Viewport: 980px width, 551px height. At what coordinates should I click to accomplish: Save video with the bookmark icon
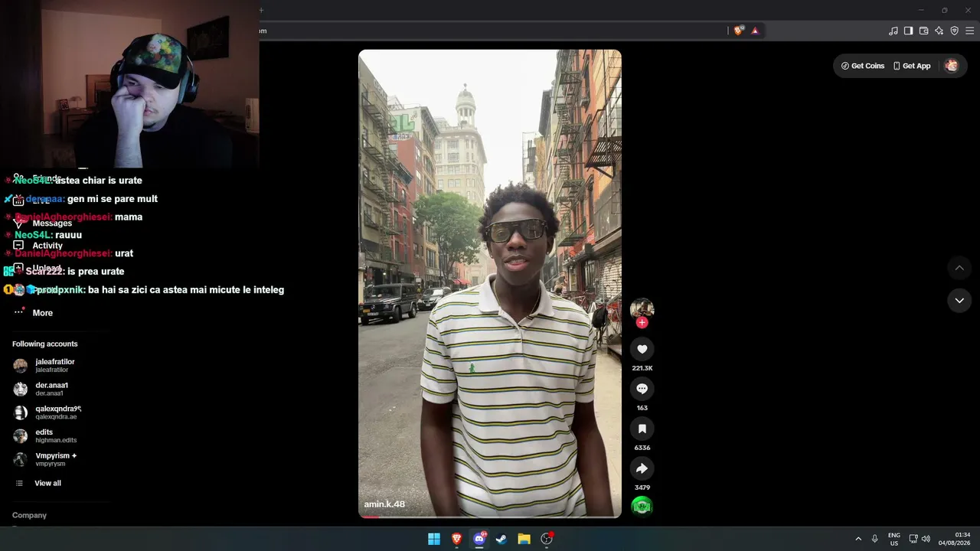click(x=642, y=429)
